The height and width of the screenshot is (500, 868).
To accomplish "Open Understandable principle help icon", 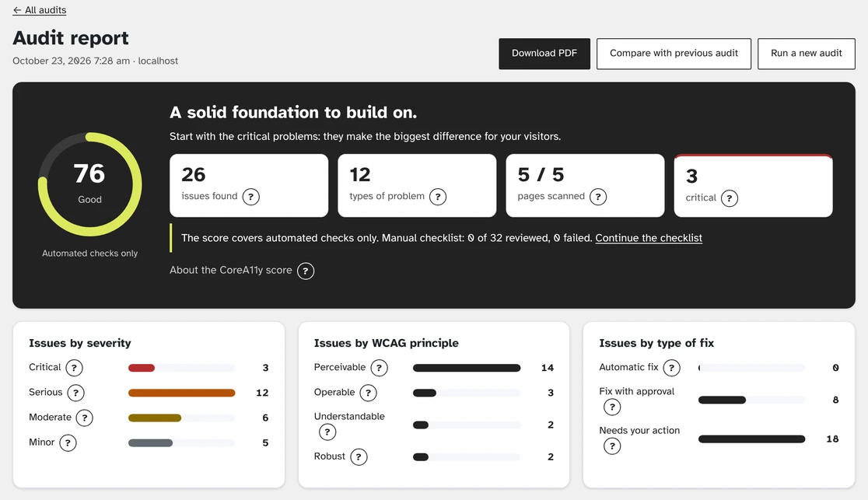I will tap(327, 432).
